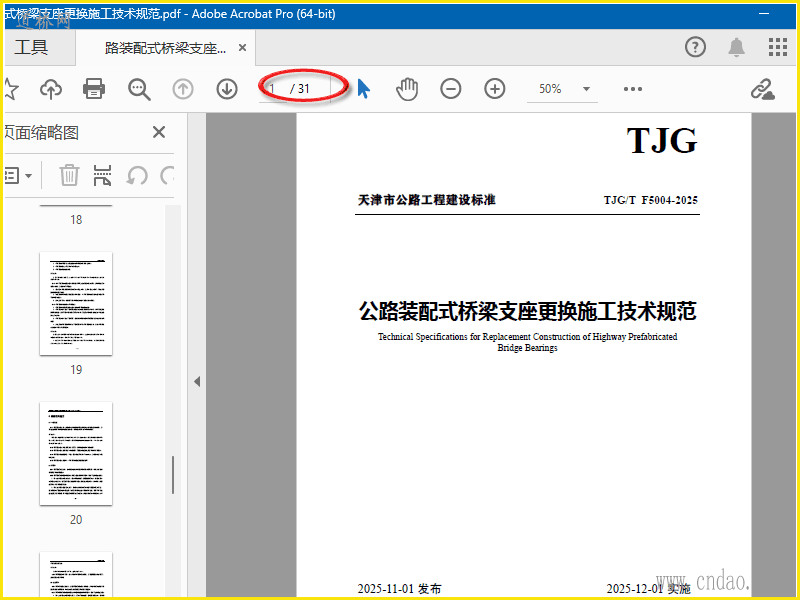Close the page thumbnails panel
800x600 pixels.
point(159,132)
